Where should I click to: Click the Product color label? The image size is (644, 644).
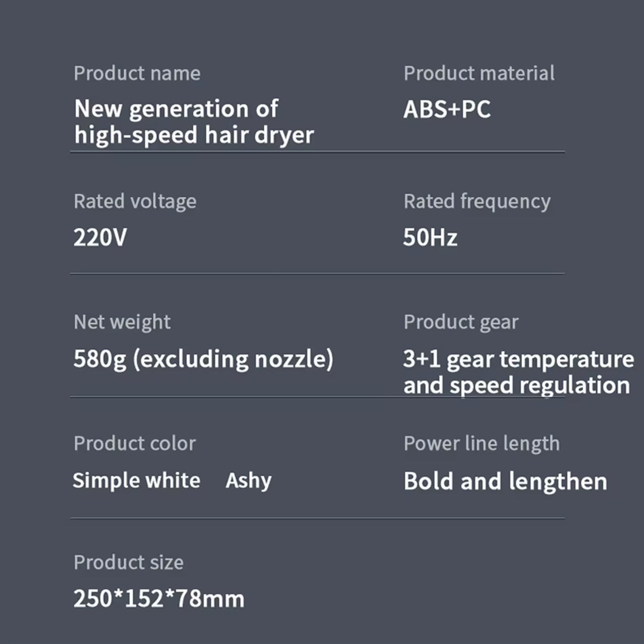134,444
